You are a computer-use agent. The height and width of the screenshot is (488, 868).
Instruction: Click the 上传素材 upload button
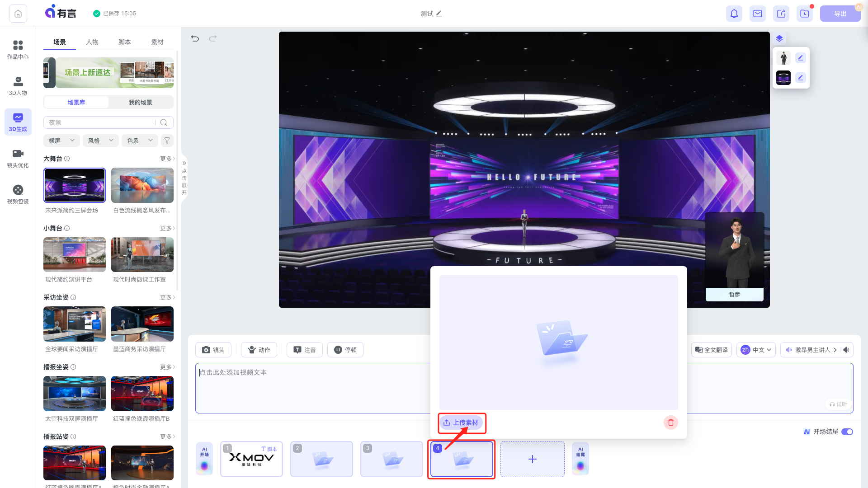click(461, 422)
